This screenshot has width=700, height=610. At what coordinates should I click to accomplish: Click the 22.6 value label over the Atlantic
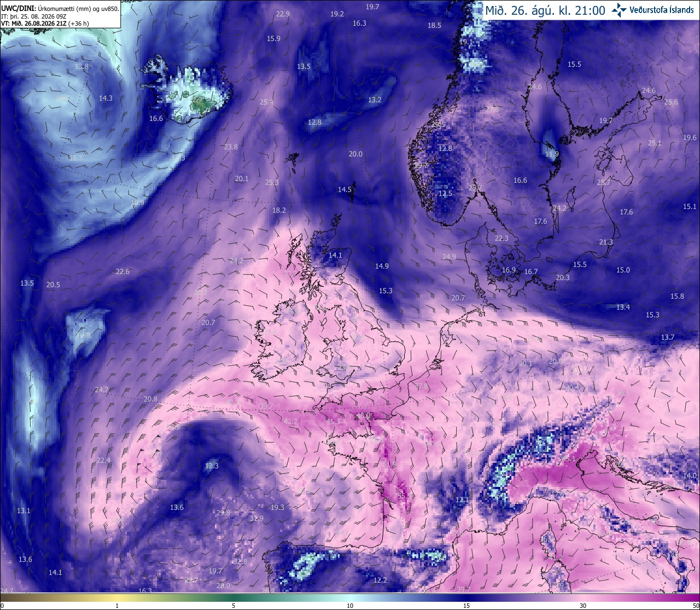coord(122,271)
